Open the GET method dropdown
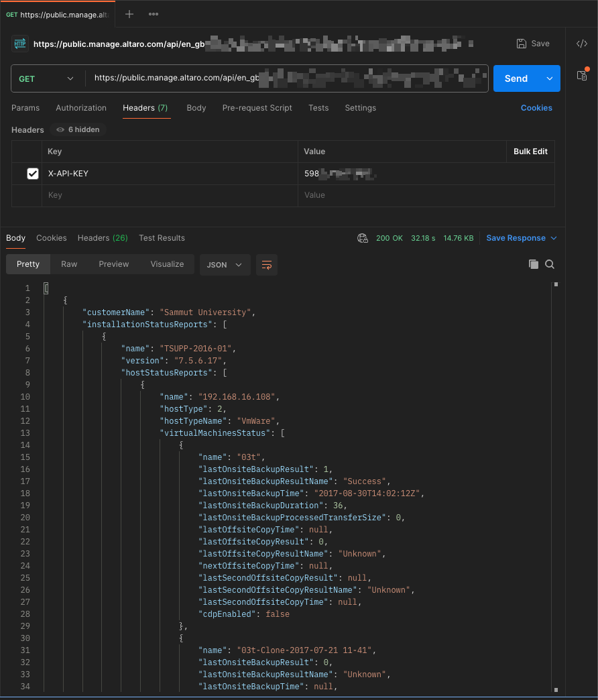 pos(46,78)
